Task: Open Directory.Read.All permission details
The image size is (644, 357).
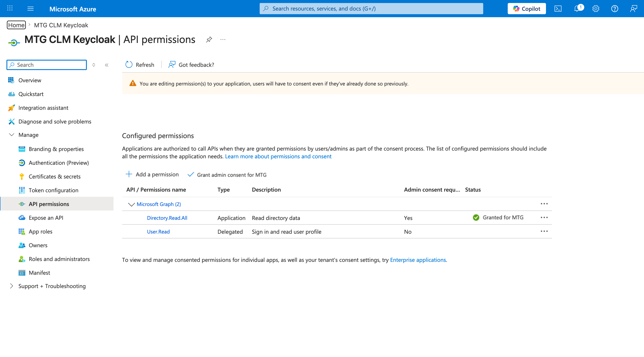Action: pos(167,218)
